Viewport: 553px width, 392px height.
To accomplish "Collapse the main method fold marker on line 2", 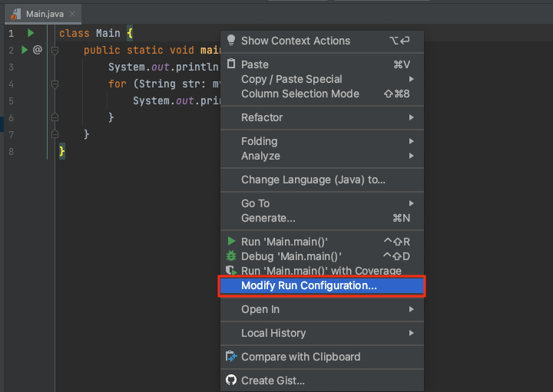I will pyautogui.click(x=55, y=50).
